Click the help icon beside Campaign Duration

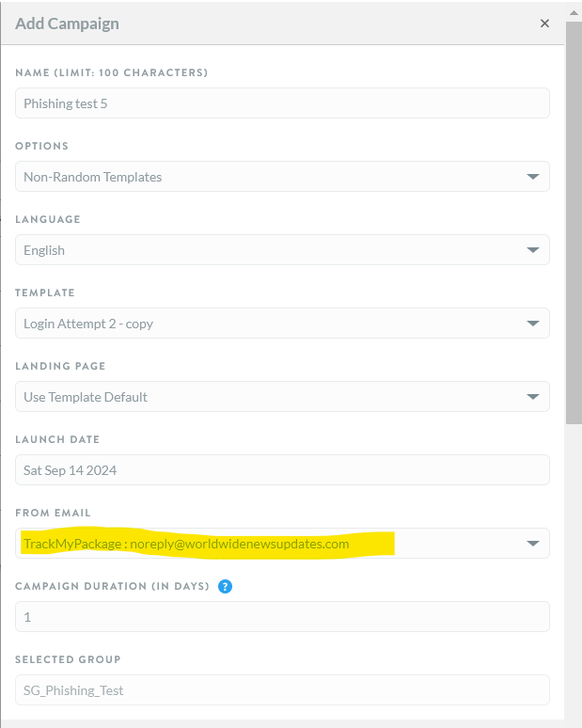pyautogui.click(x=225, y=586)
